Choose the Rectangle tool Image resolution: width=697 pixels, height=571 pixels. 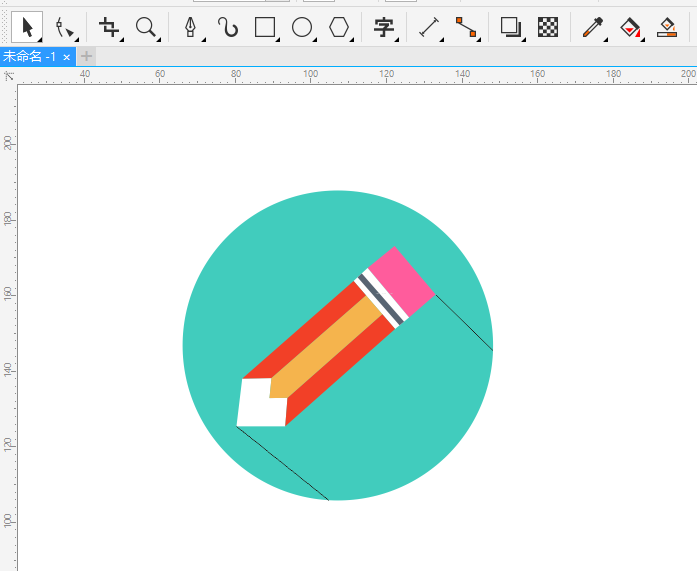(x=265, y=28)
